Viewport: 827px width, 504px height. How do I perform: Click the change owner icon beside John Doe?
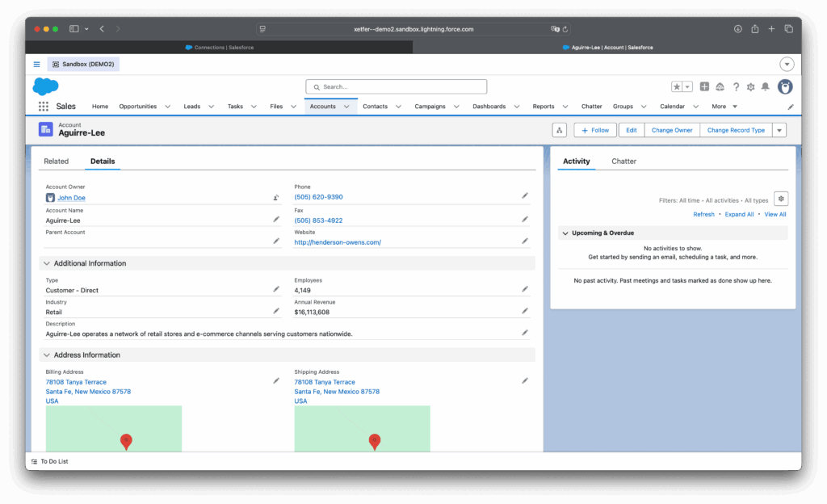tap(276, 198)
